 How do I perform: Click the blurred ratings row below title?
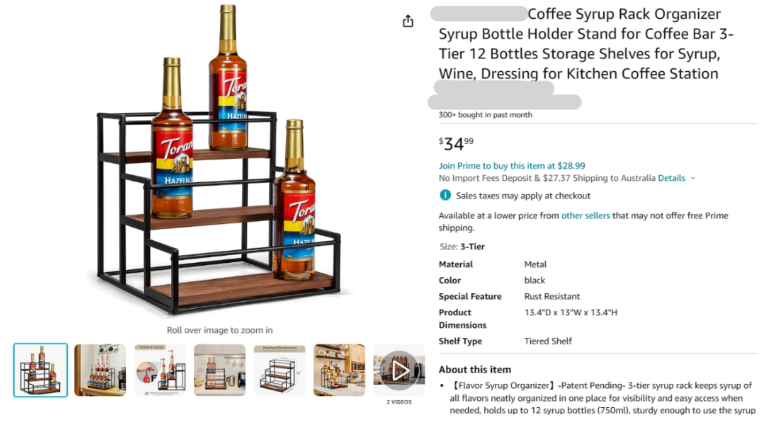point(505,101)
